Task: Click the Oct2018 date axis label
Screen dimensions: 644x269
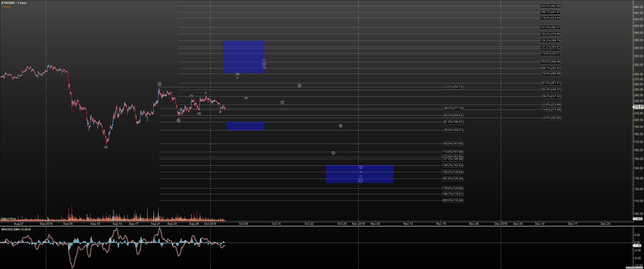Action: coord(210,224)
